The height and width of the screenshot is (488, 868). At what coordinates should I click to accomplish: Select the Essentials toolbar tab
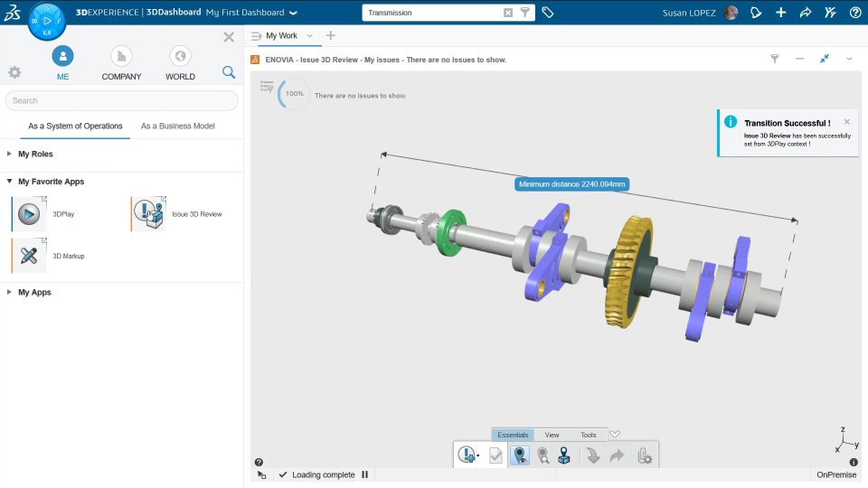tap(513, 435)
